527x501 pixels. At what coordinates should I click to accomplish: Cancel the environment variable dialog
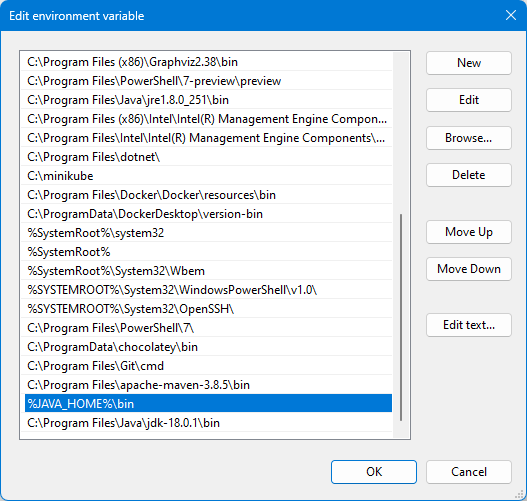(469, 472)
